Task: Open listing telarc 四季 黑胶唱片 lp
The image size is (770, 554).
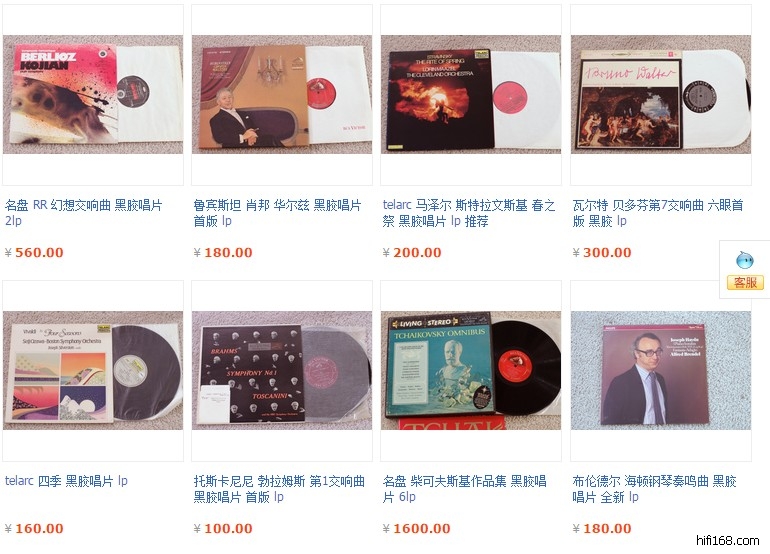Action: 66,480
